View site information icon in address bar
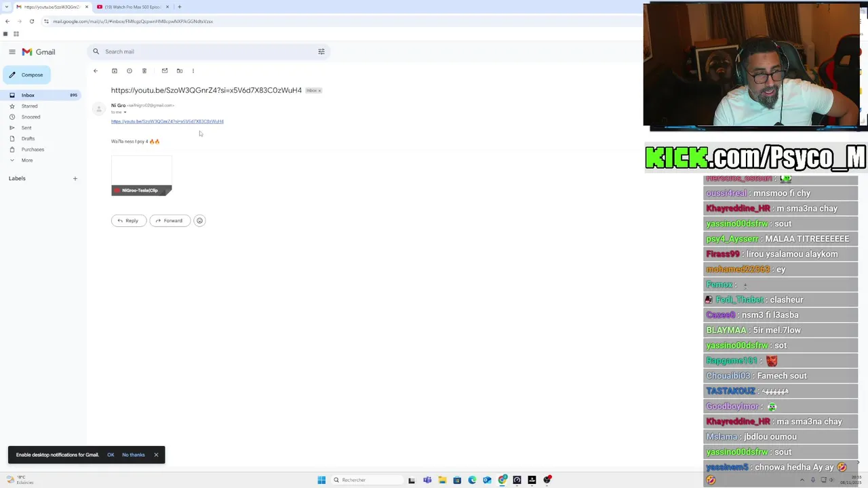This screenshot has width=868, height=488. click(46, 21)
